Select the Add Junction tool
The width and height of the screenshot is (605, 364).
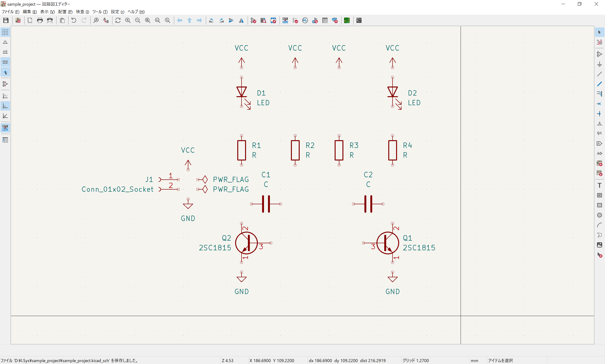point(599,113)
